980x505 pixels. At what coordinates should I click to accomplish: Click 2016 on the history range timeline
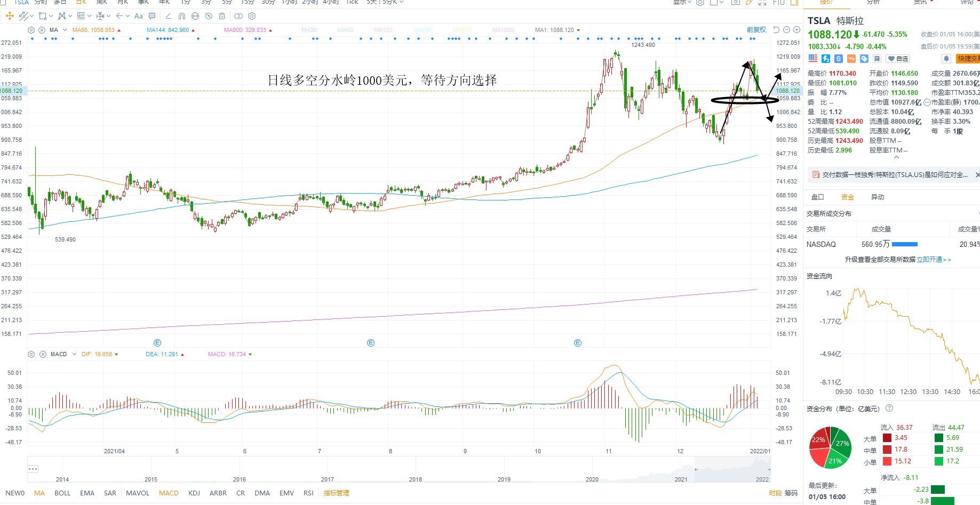pyautogui.click(x=240, y=479)
